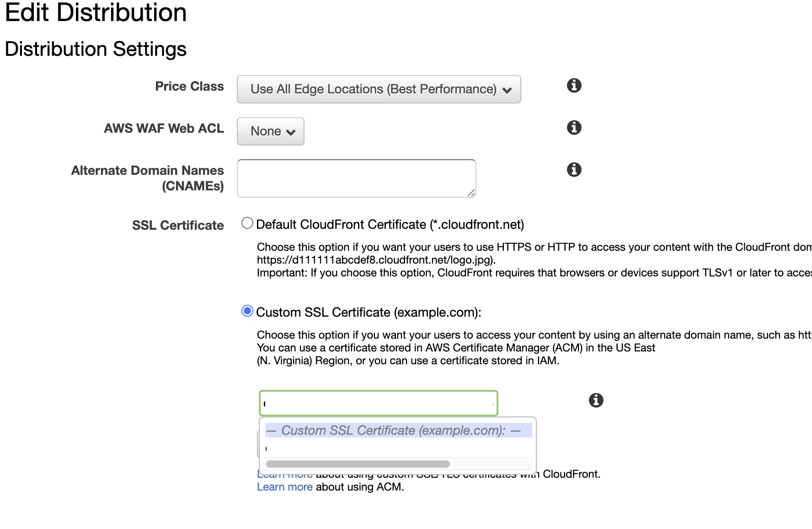Click the info icon beside Alternate Domain Names
Viewport: 812px width, 529px height.
574,169
